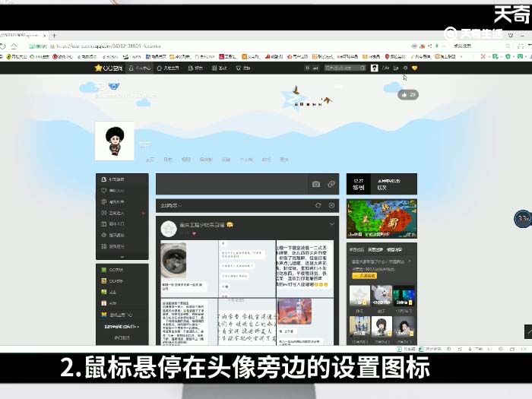Open 游戏 in the top navigation bar

219,68
